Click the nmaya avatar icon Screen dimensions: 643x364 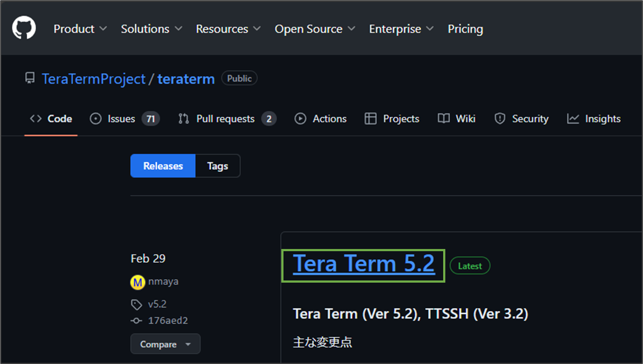138,282
